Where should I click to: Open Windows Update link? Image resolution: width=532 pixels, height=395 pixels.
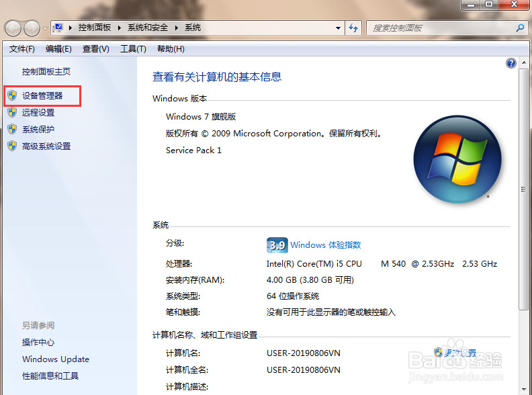click(56, 359)
